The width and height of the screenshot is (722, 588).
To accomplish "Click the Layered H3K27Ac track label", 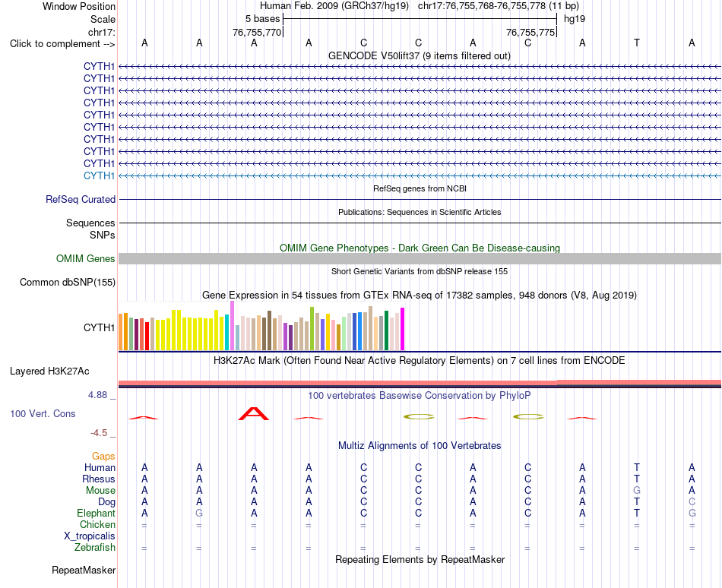I will pyautogui.click(x=49, y=371).
